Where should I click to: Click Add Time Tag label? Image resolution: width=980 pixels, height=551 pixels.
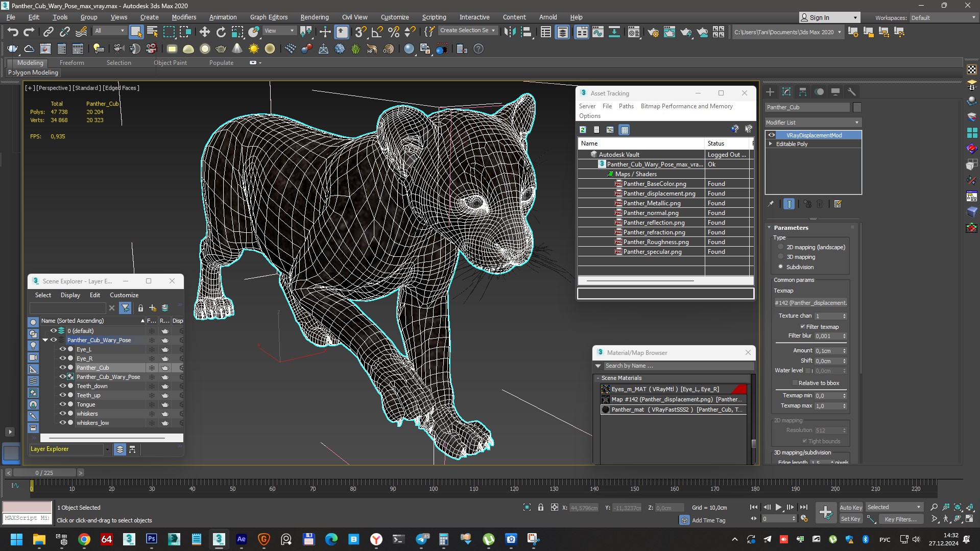pos(708,520)
